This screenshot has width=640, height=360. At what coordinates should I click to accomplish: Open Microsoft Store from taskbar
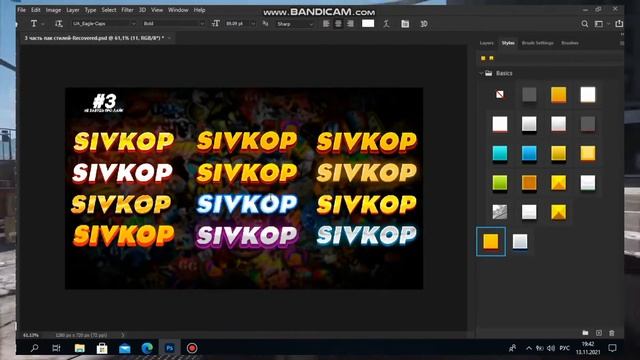102,348
